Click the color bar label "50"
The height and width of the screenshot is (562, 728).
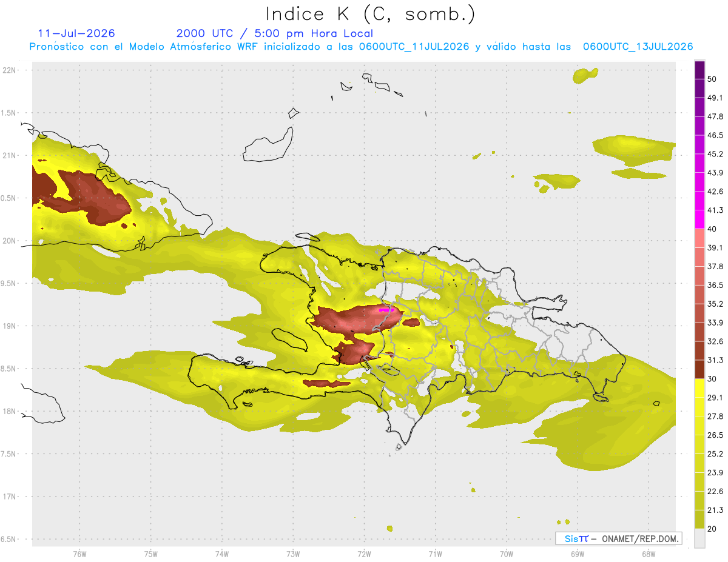point(712,79)
